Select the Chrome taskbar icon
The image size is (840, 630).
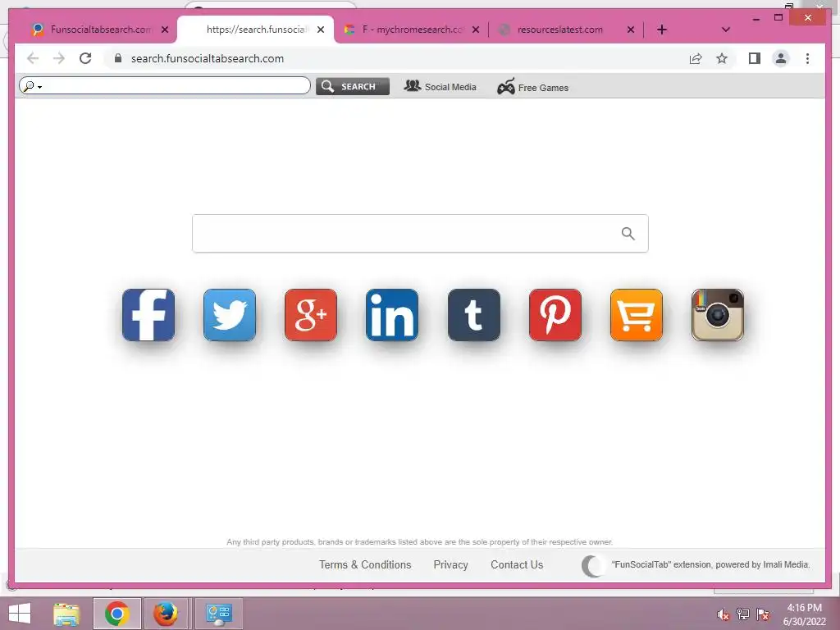(x=116, y=614)
